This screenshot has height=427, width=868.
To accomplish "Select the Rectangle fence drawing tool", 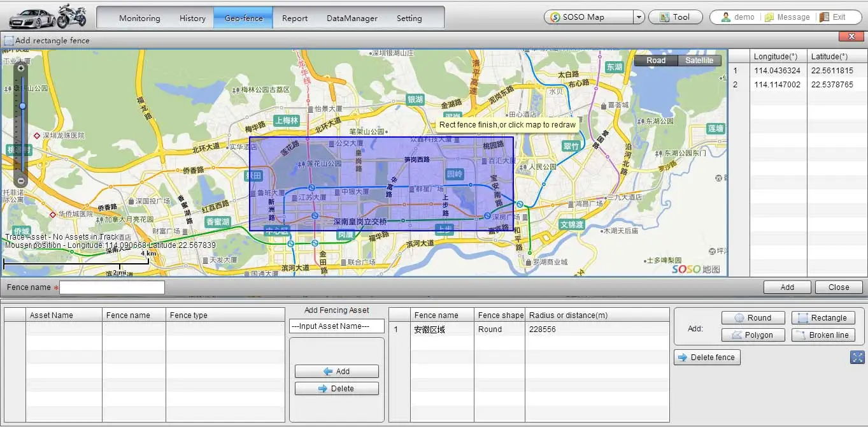I will coord(823,317).
